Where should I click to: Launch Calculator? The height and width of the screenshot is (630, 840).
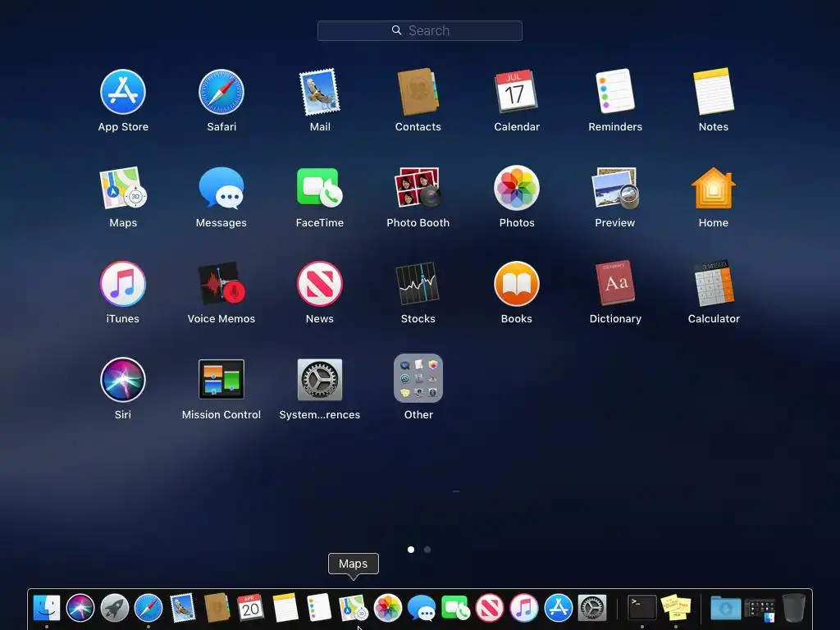pyautogui.click(x=714, y=283)
